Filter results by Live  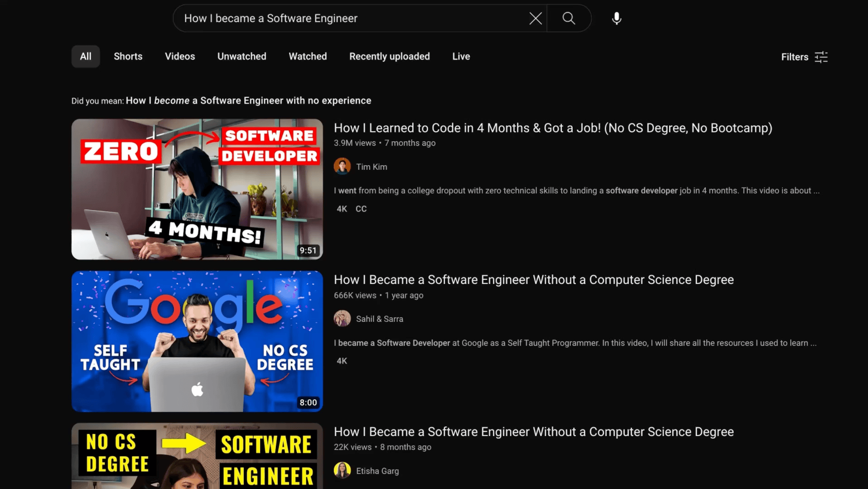click(x=461, y=57)
